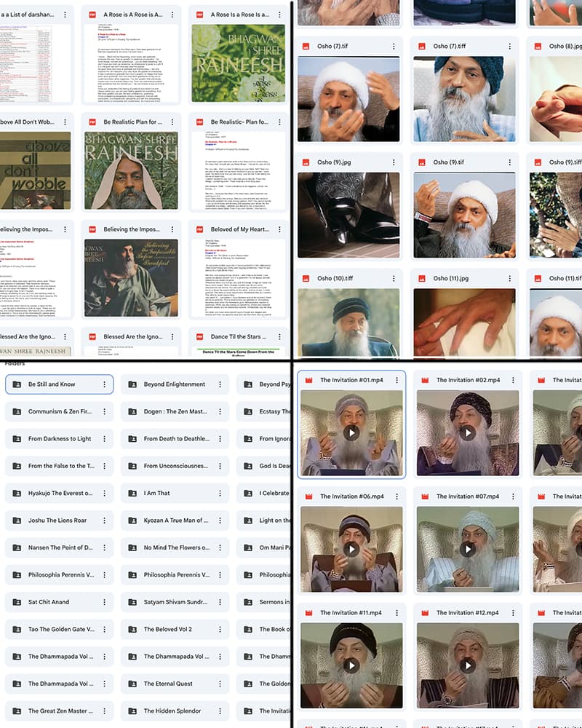This screenshot has height=728, width=582.
Task: Open More actions for Dance Til the Stars ...
Action: pos(279,336)
